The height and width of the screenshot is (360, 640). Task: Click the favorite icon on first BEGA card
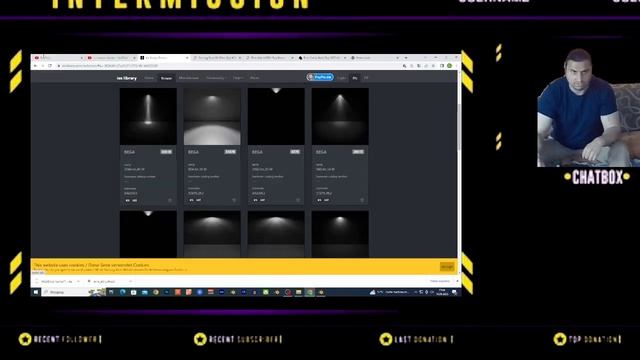point(170,200)
